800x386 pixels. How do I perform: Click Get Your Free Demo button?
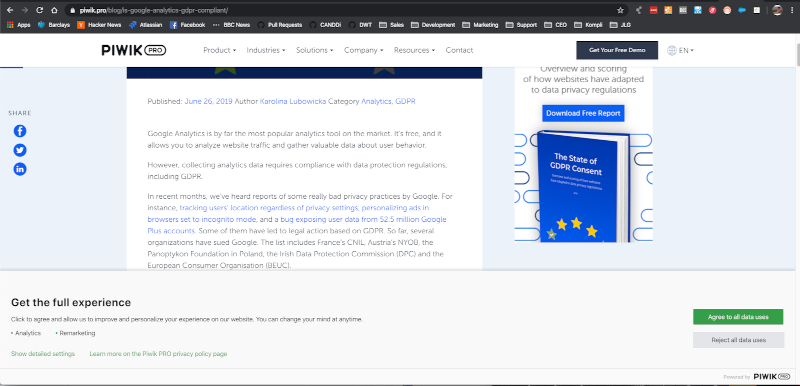pos(617,50)
